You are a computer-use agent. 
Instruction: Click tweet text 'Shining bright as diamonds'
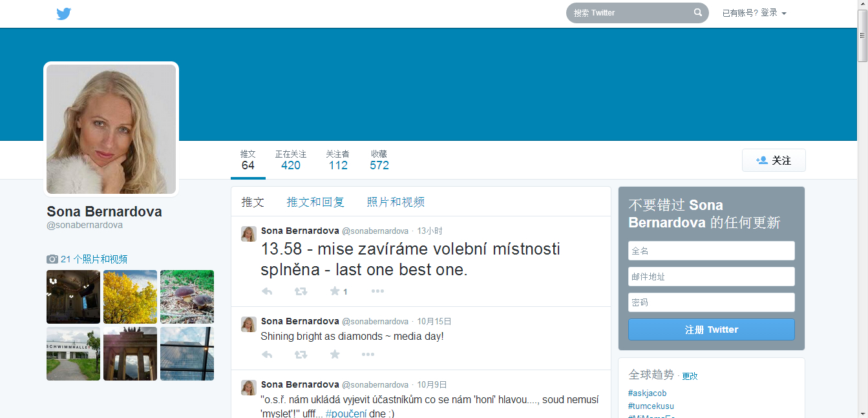(352, 337)
